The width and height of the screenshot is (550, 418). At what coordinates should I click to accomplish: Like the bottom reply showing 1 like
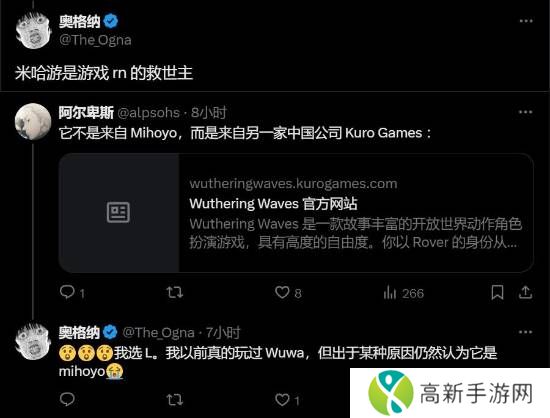[287, 400]
